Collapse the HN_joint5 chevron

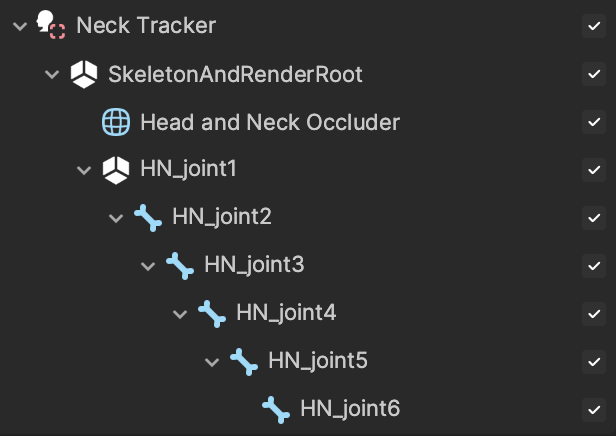[x=212, y=362]
